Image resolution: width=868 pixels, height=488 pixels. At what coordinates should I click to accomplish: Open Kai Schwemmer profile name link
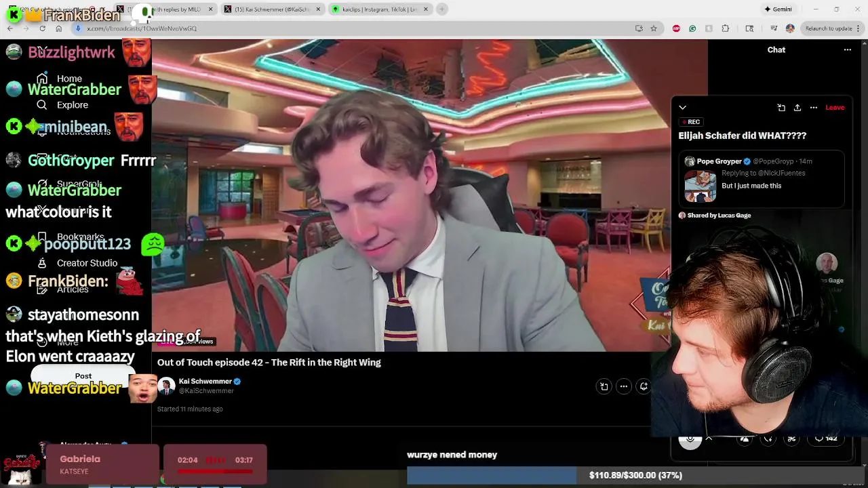[205, 382]
